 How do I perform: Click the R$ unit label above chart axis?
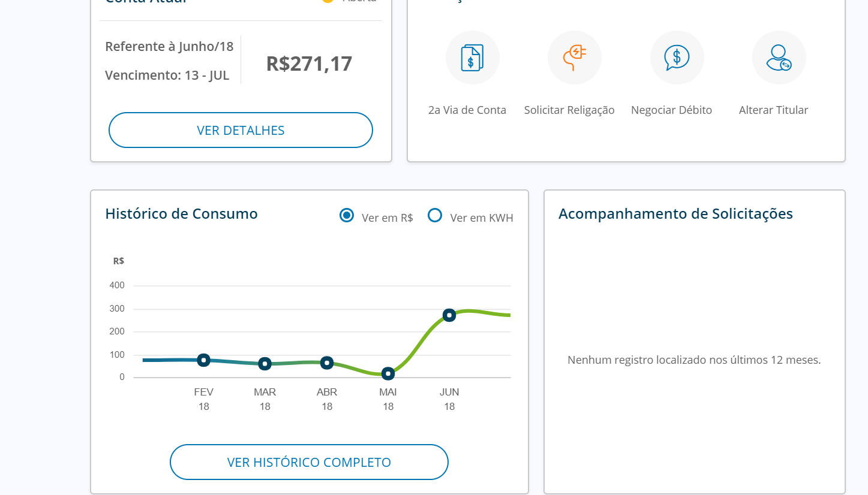click(x=119, y=261)
